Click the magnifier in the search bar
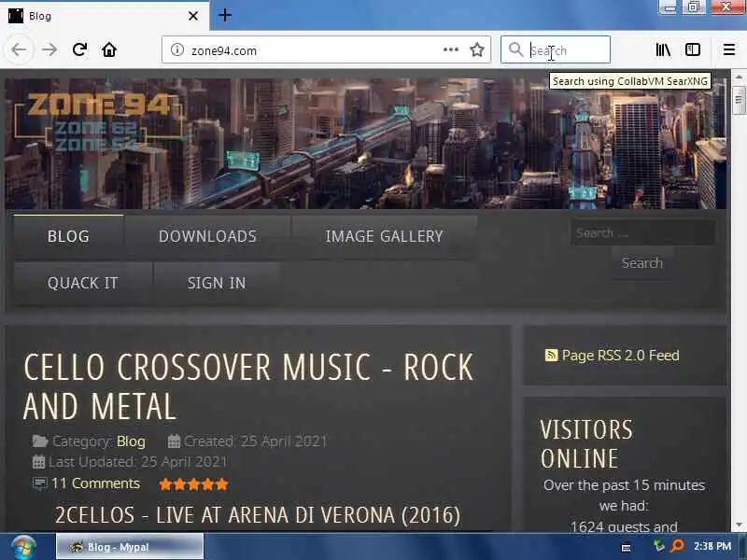This screenshot has height=560, width=747. [515, 49]
